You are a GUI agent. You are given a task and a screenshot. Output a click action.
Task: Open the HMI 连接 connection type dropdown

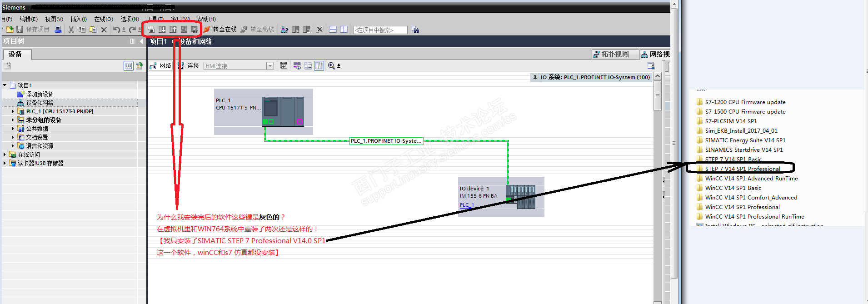click(270, 66)
